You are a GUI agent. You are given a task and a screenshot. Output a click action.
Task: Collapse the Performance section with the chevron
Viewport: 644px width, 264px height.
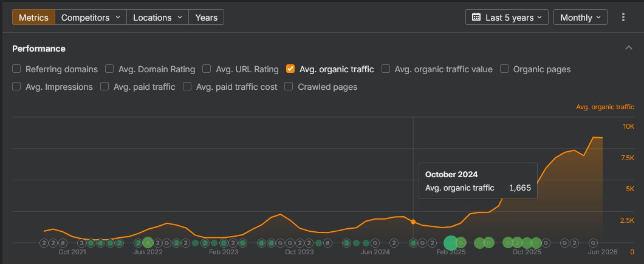(x=628, y=48)
